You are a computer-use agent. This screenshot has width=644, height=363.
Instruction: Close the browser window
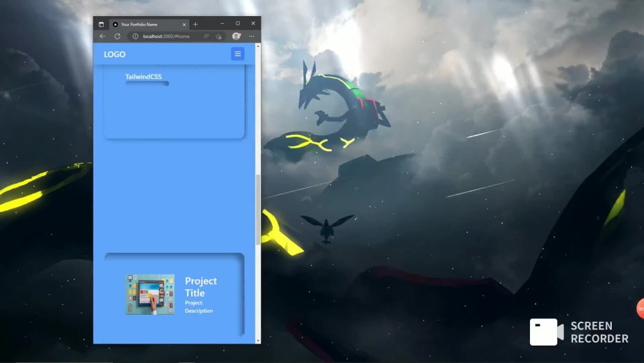[253, 23]
